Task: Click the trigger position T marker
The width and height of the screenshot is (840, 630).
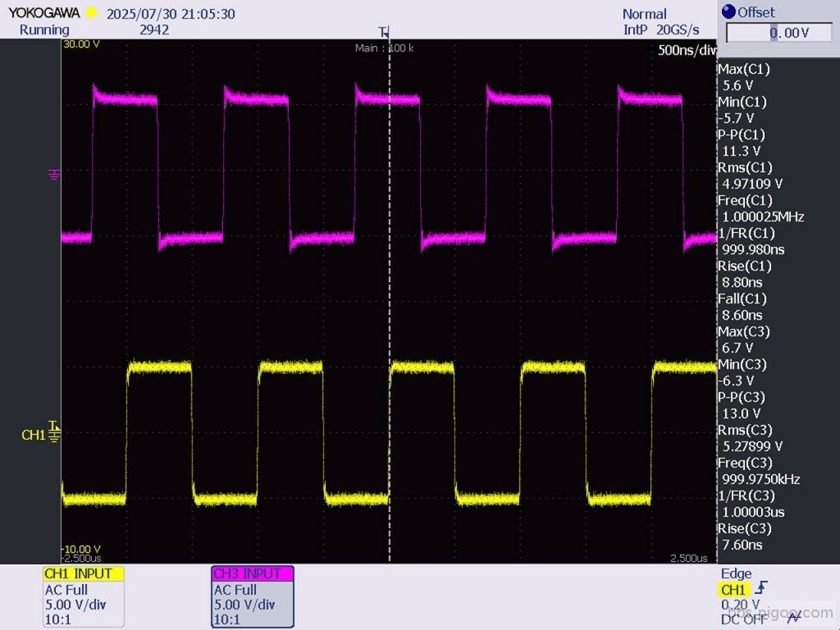Action: point(384,31)
